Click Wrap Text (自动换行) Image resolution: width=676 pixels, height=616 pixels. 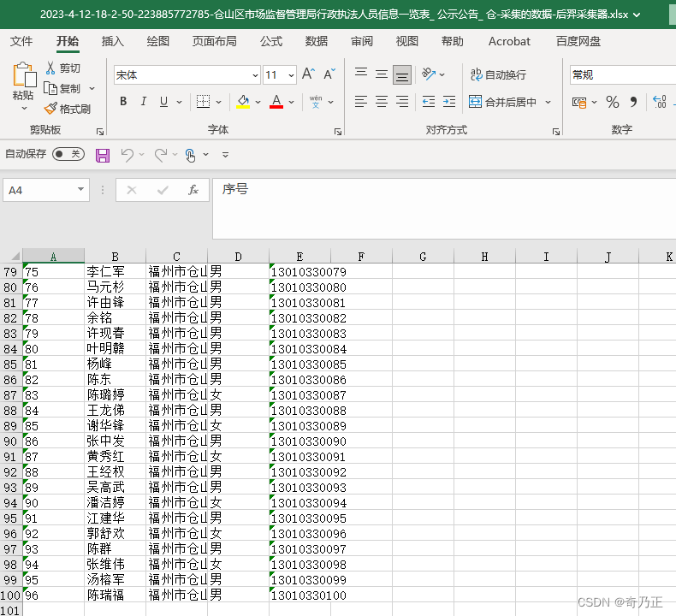(x=498, y=74)
